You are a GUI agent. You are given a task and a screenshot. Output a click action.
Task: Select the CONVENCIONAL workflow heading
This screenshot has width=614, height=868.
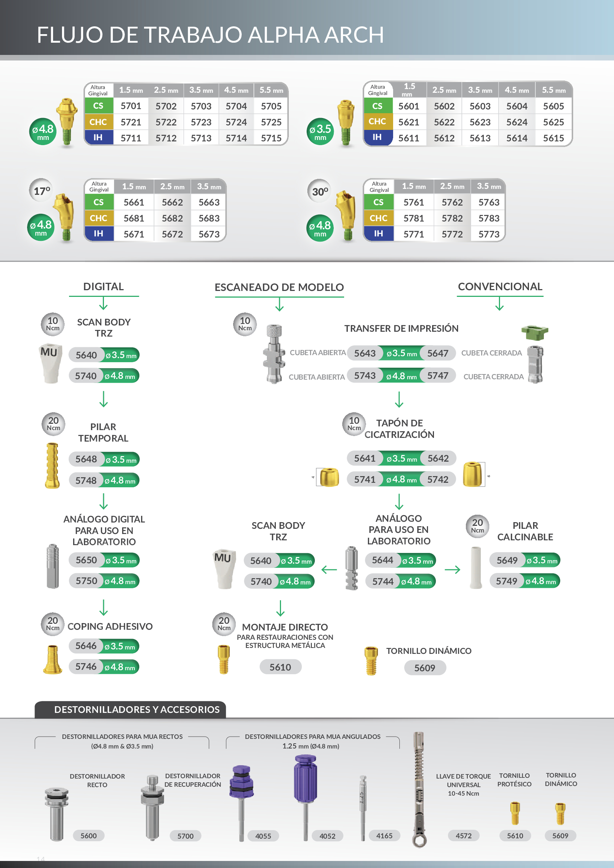tap(500, 286)
